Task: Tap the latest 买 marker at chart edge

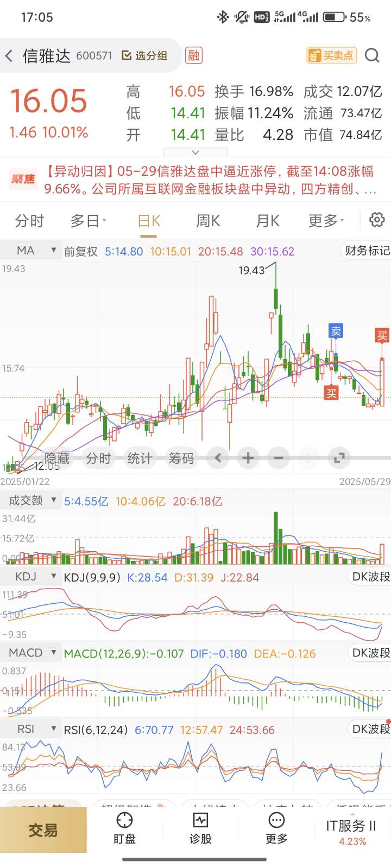Action: click(382, 336)
